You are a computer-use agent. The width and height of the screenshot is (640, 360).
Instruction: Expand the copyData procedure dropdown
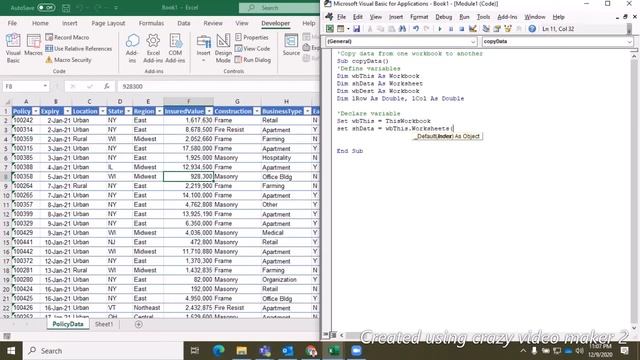click(629, 42)
